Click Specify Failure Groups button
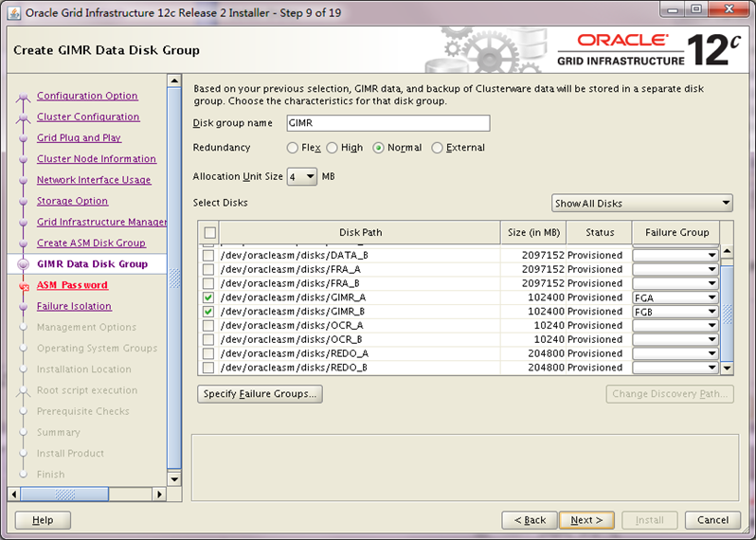This screenshot has width=756, height=540. 260,394
